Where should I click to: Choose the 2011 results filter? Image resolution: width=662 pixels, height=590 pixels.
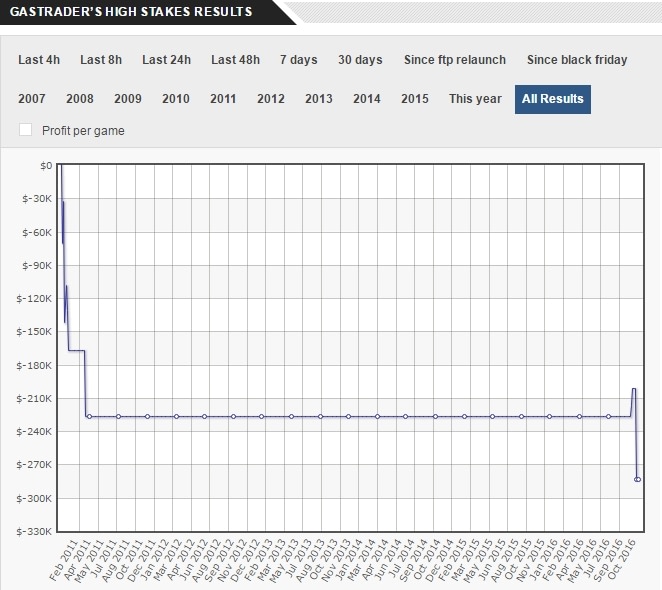(x=224, y=99)
